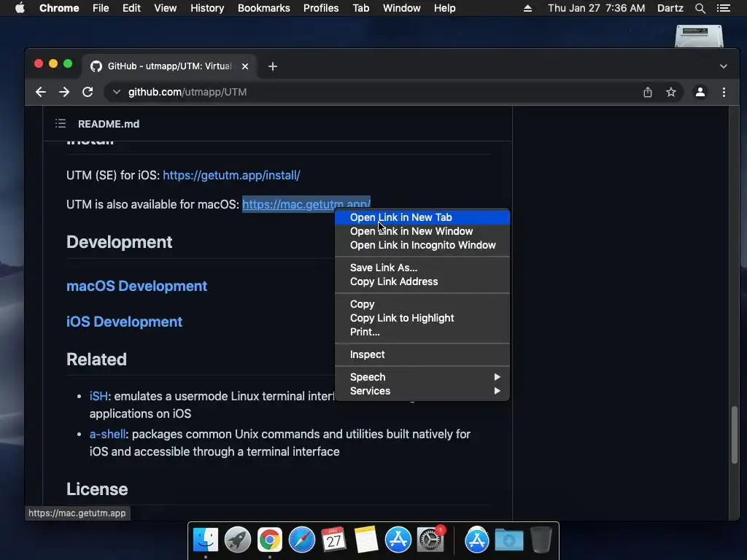
Task: Click the Dartz user name in menu bar
Action: point(670,8)
